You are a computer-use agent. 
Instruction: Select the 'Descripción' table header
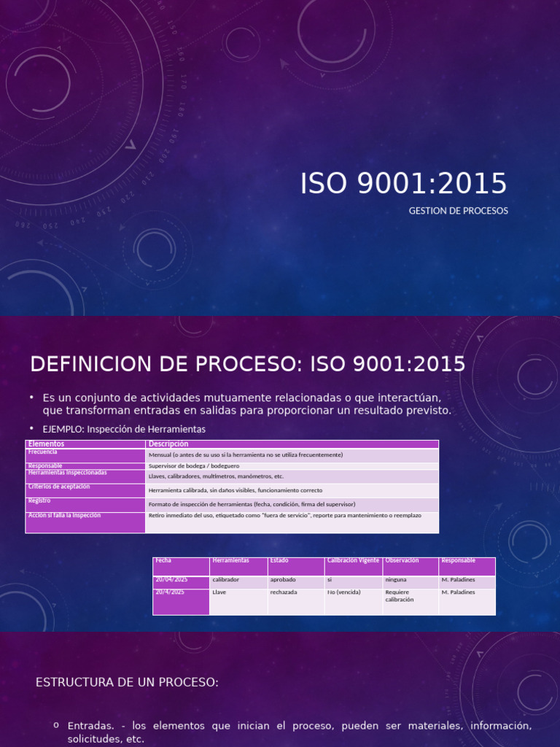coord(292,444)
